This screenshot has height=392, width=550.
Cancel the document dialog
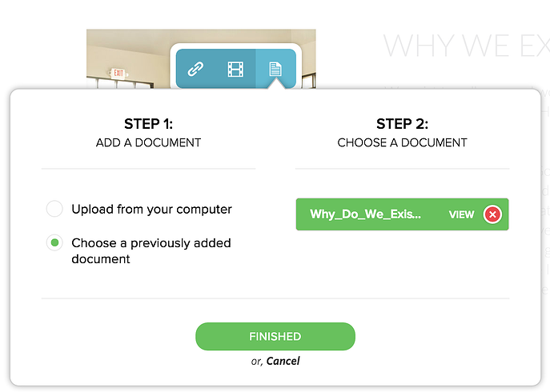coord(283,361)
